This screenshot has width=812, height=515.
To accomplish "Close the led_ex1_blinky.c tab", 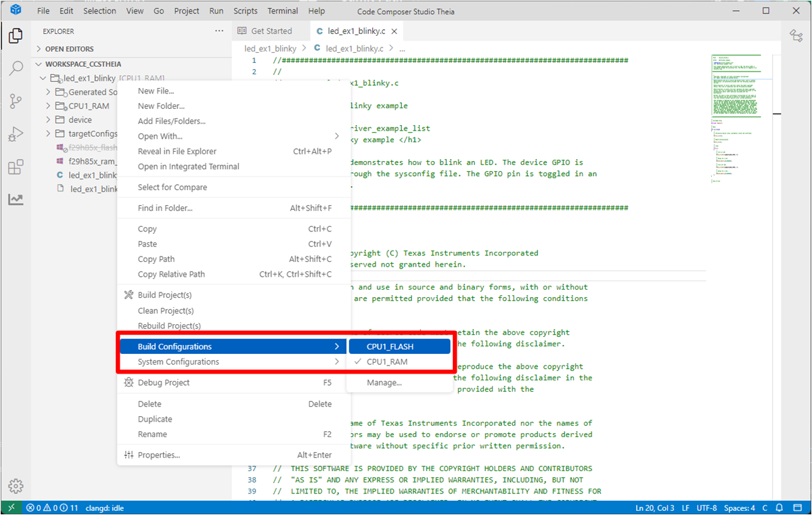I will pyautogui.click(x=394, y=31).
